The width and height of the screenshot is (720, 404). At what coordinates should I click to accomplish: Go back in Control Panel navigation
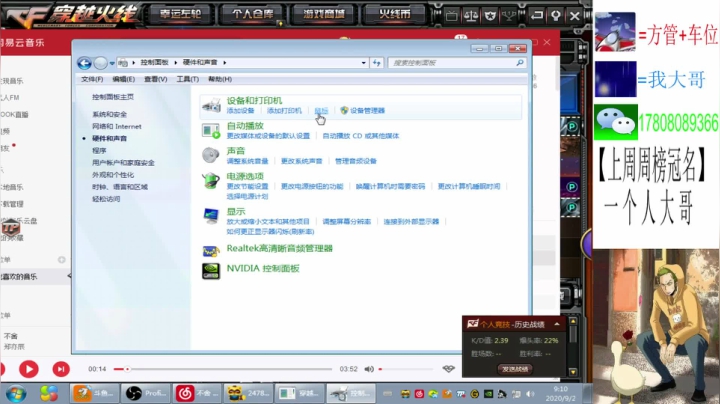84,63
